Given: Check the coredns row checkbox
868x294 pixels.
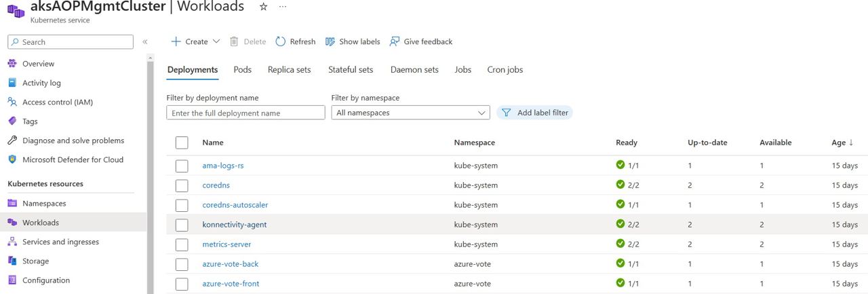Looking at the screenshot, I should point(182,185).
